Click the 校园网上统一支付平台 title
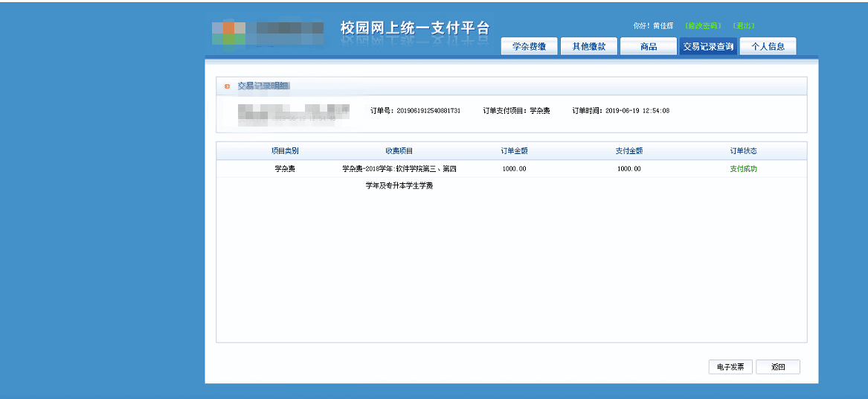The height and width of the screenshot is (399, 868). point(415,28)
